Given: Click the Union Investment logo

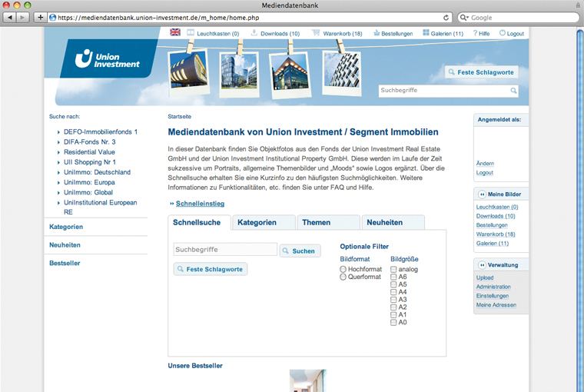Looking at the screenshot, I should 108,59.
